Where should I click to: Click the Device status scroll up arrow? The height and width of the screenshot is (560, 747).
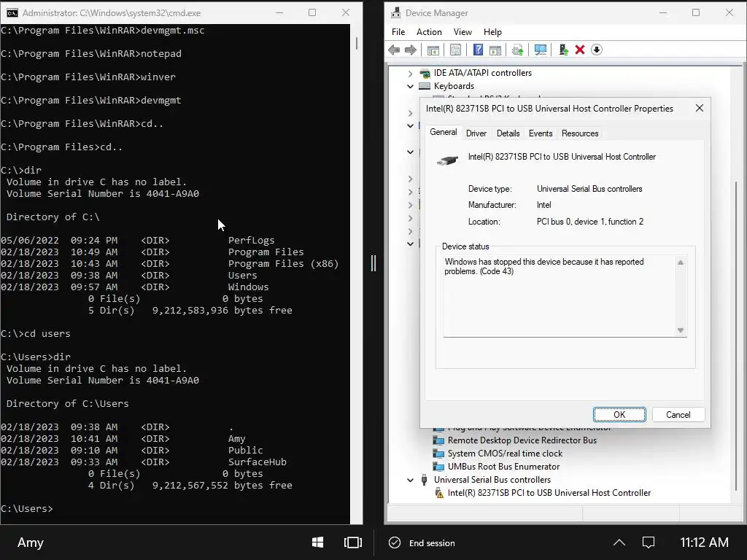click(x=681, y=262)
